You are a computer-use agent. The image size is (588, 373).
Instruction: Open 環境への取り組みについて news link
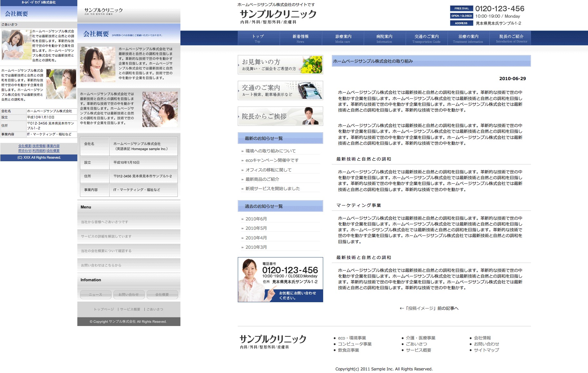tap(270, 151)
